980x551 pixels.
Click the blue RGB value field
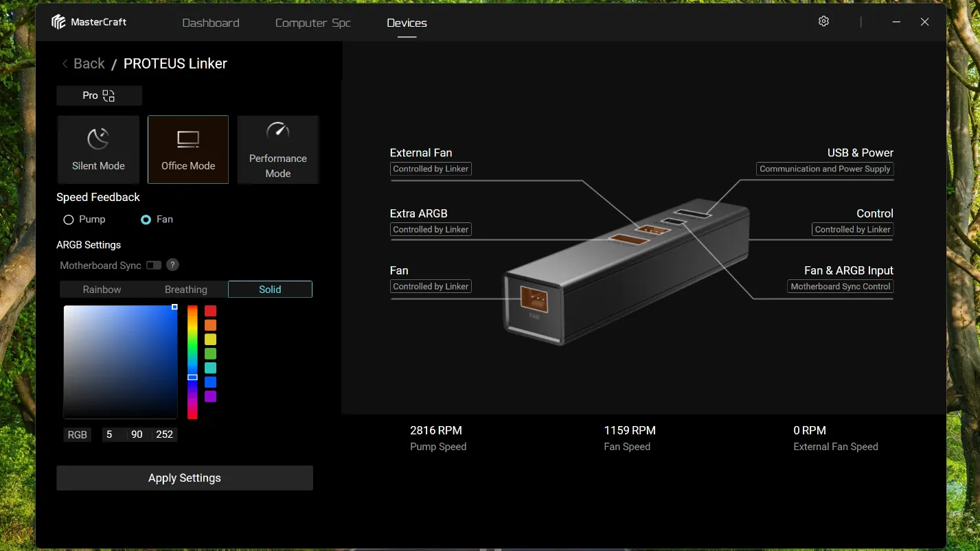coord(164,434)
